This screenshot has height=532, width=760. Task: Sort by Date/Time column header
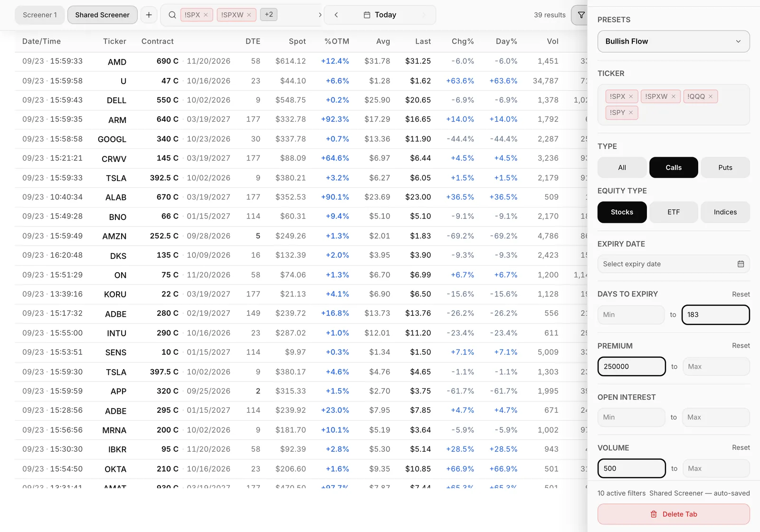point(41,41)
